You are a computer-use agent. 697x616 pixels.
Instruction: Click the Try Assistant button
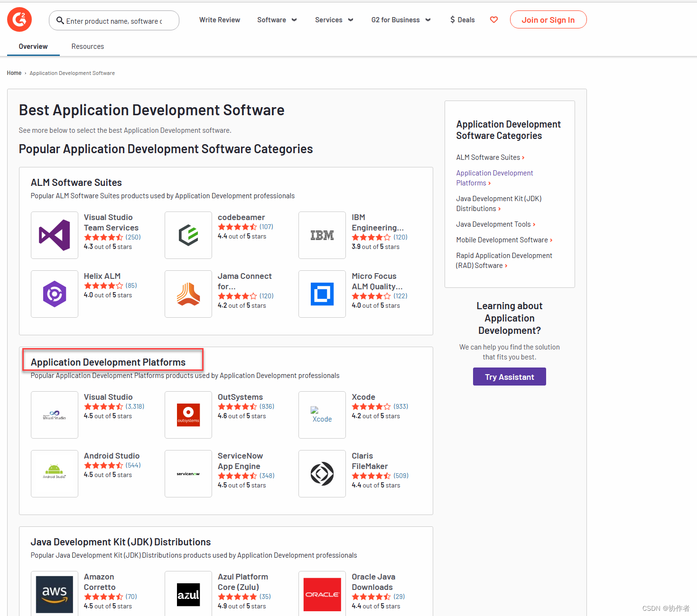pos(509,377)
